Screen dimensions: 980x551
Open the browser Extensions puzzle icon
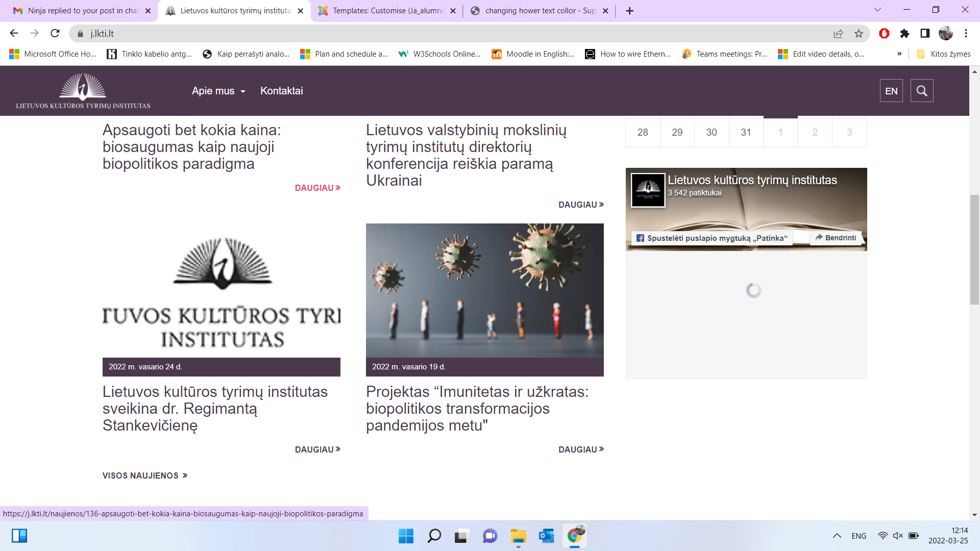[904, 34]
